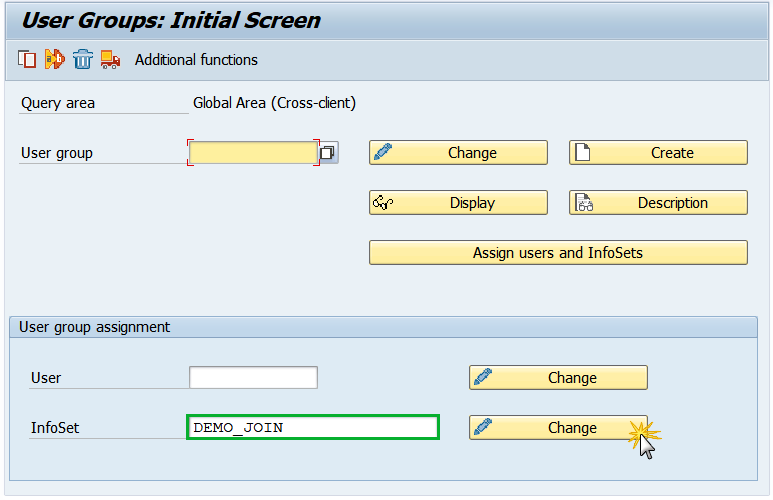Click Assign users and InfoSets button

click(558, 252)
